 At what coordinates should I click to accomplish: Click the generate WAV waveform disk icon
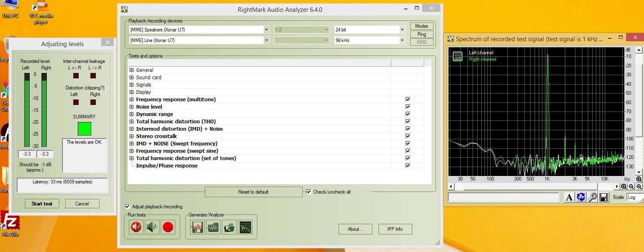[197, 227]
